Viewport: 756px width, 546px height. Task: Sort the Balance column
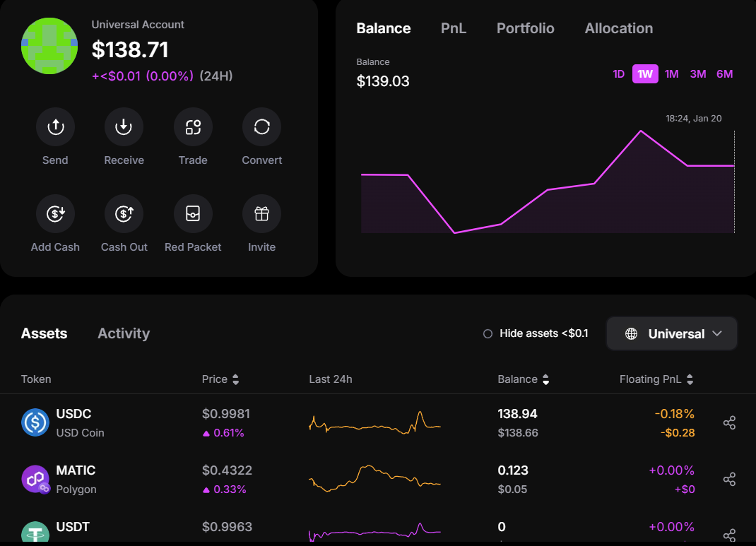tap(523, 379)
